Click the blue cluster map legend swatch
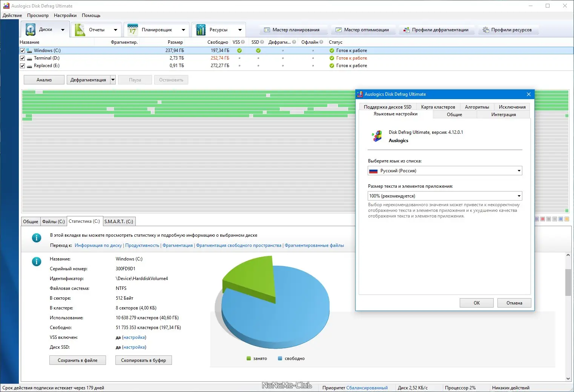The width and height of the screenshot is (574, 392). click(x=561, y=219)
